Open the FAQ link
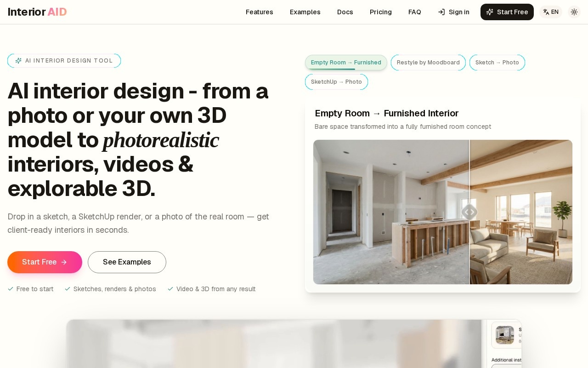 pos(415,12)
